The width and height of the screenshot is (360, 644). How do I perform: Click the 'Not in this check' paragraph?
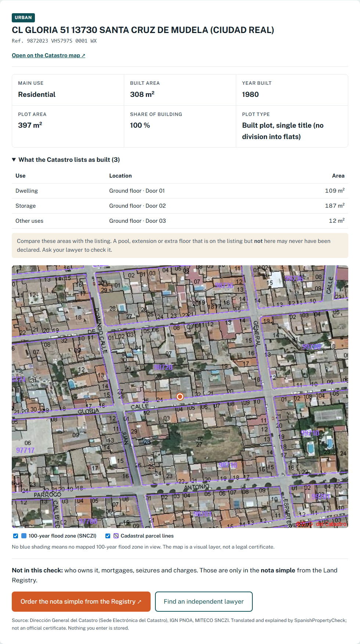click(x=174, y=575)
